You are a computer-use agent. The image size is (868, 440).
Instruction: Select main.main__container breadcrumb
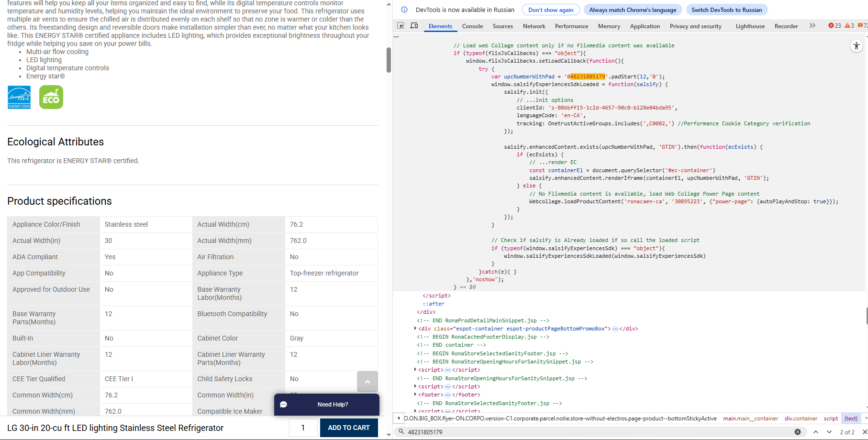[750, 418]
